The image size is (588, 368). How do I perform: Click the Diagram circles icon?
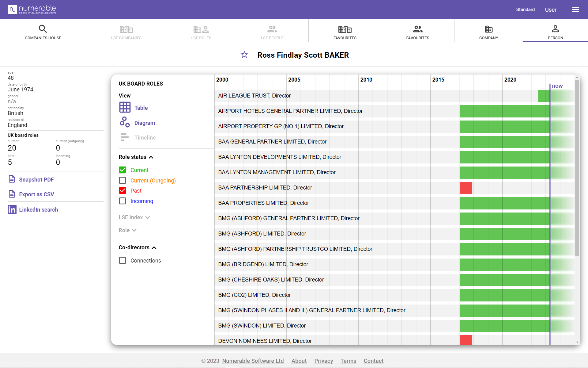125,122
